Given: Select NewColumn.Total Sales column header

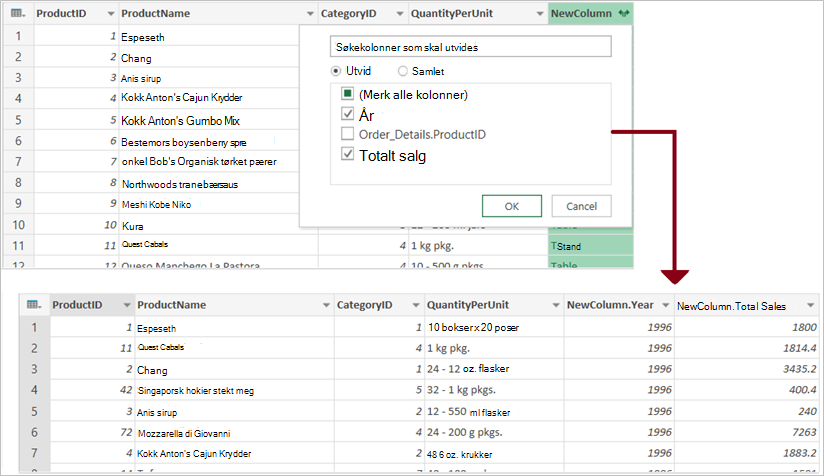Looking at the screenshot, I should click(747, 305).
